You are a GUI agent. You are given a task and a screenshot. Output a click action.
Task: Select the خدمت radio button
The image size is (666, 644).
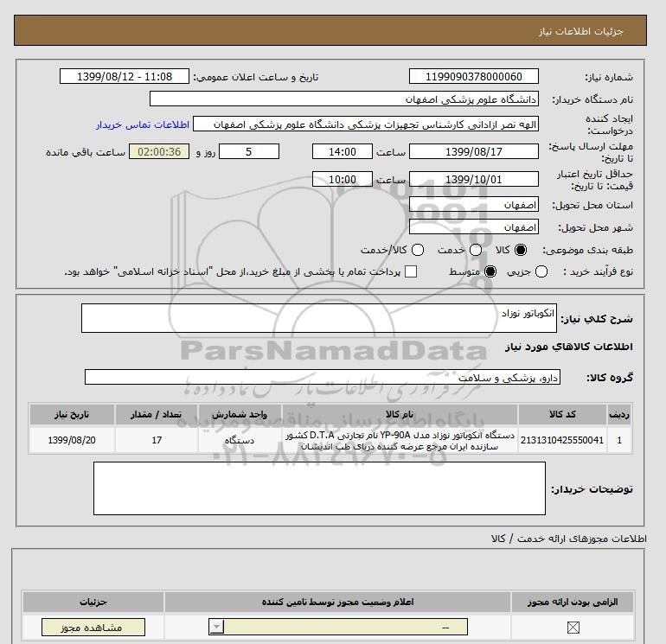pos(476,250)
